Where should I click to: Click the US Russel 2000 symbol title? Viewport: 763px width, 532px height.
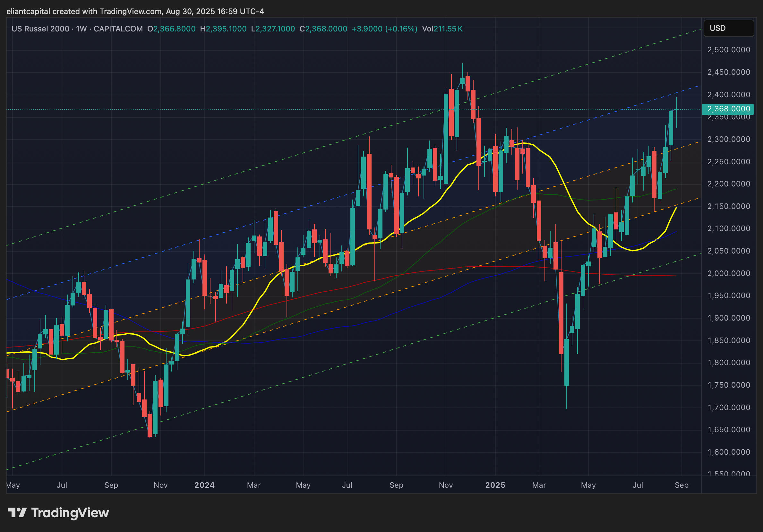click(40, 29)
